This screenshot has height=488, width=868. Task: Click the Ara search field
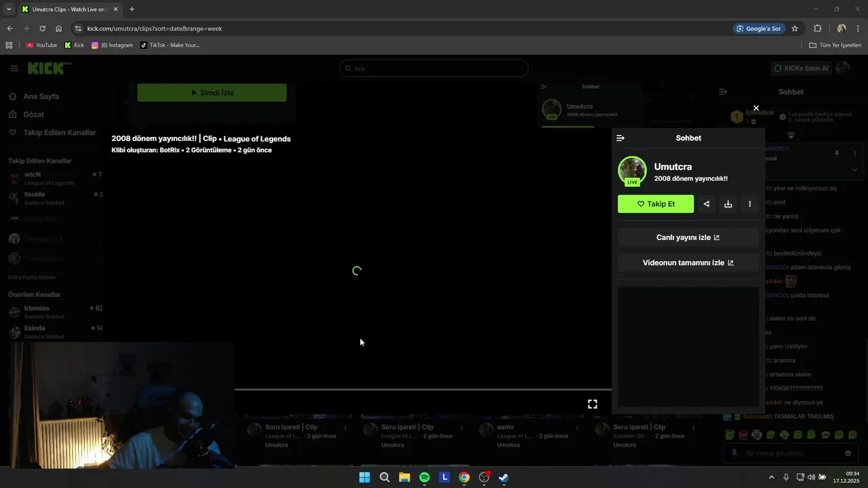coord(434,68)
